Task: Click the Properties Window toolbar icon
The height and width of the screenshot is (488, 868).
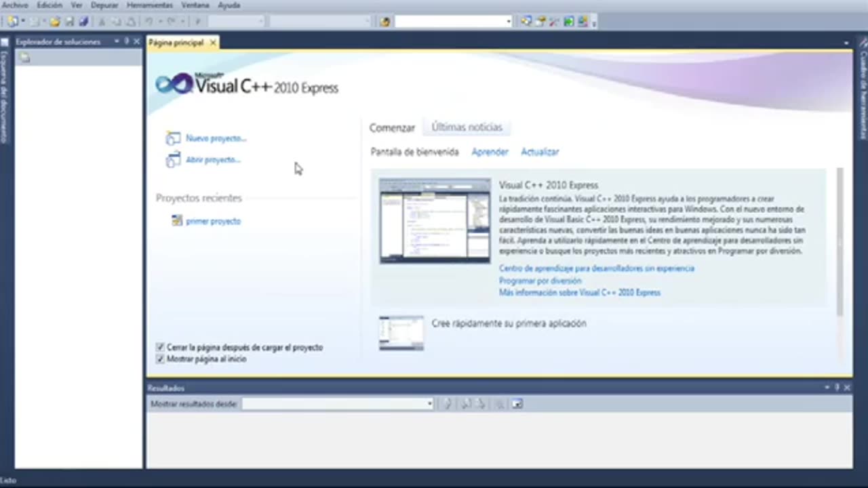Action: 541,21
